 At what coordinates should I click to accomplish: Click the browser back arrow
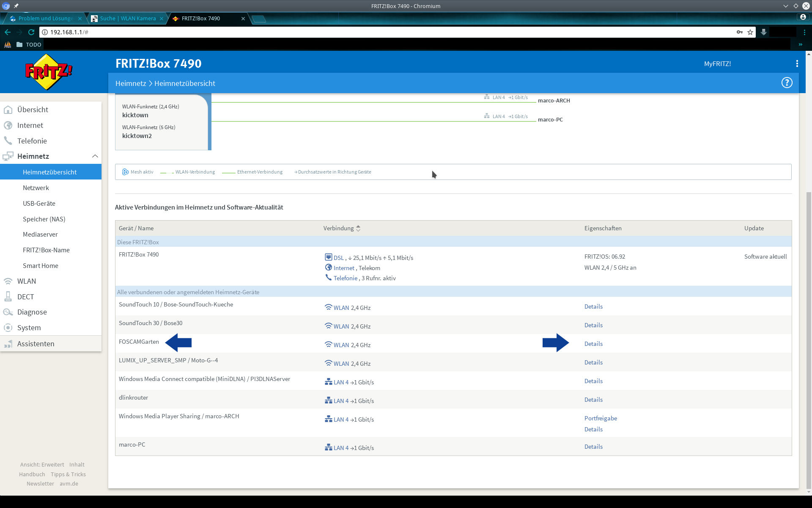(x=7, y=32)
